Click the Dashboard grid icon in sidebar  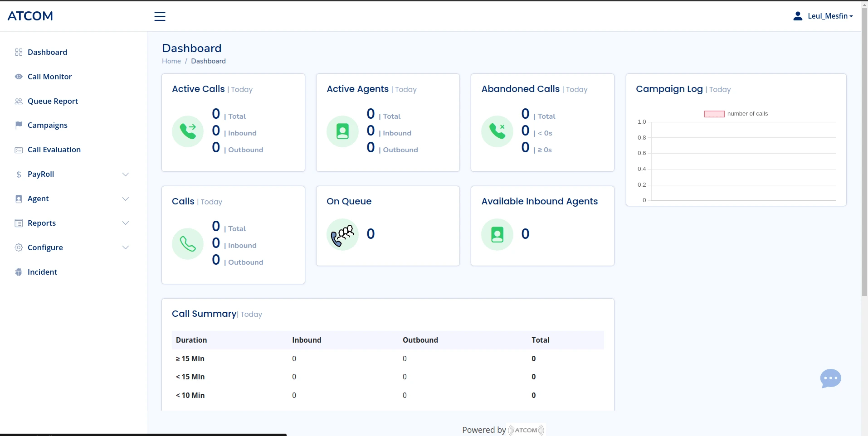pyautogui.click(x=19, y=52)
